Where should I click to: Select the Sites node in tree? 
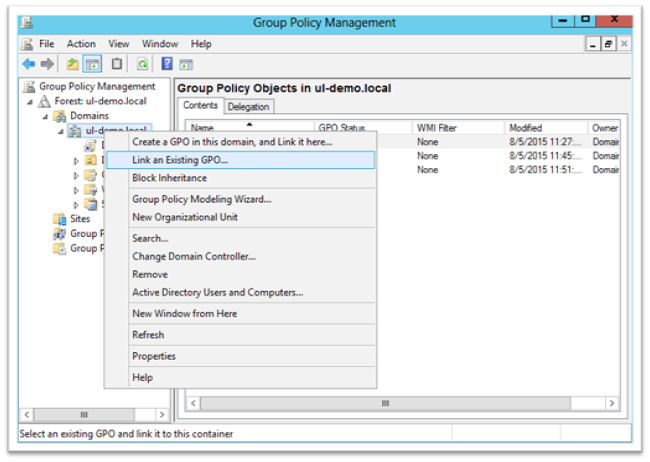(x=79, y=218)
